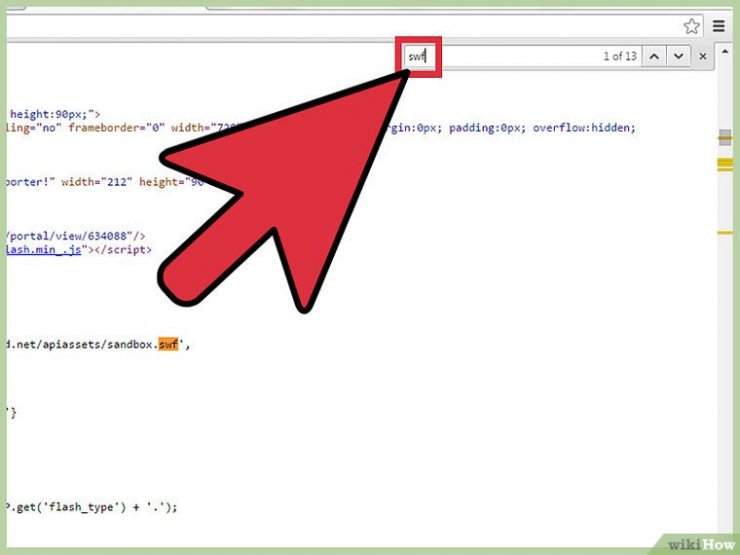Go to previous search match

coord(654,56)
